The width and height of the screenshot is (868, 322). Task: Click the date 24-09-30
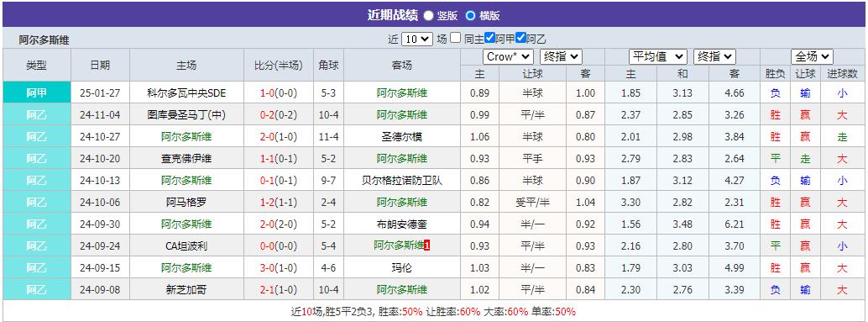[100, 224]
